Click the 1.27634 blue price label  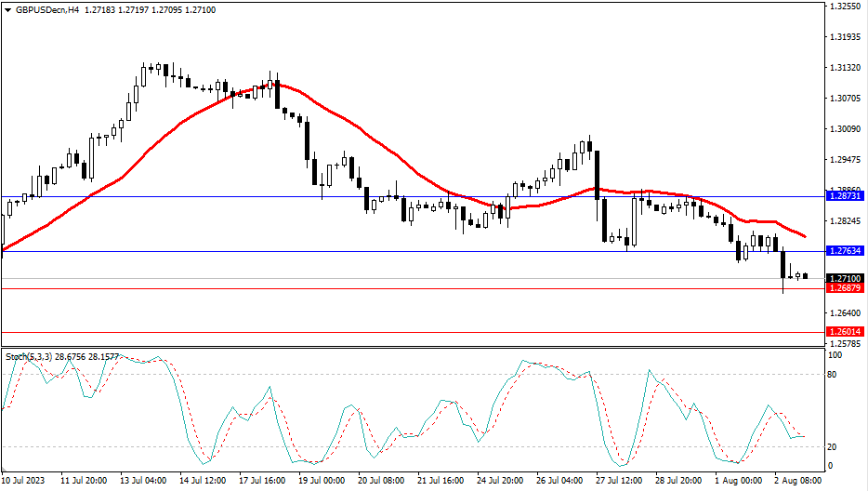click(845, 251)
